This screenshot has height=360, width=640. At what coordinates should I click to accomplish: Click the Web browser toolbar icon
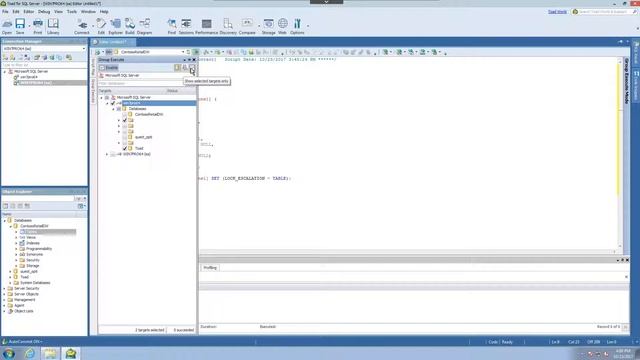(282, 26)
